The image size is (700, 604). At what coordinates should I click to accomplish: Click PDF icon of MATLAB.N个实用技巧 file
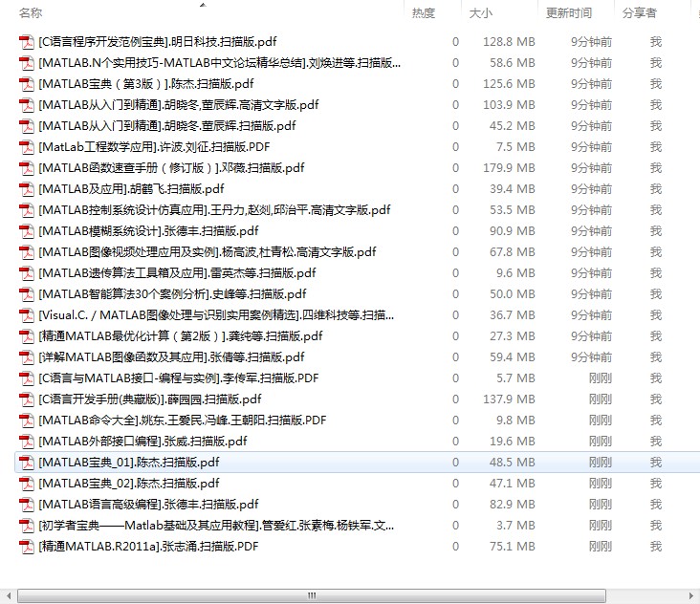(x=27, y=63)
